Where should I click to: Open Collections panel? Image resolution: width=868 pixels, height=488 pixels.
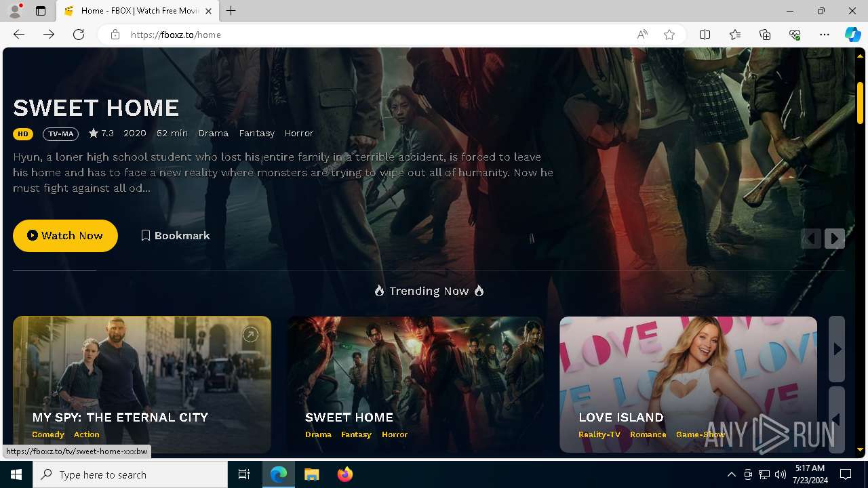pos(765,35)
